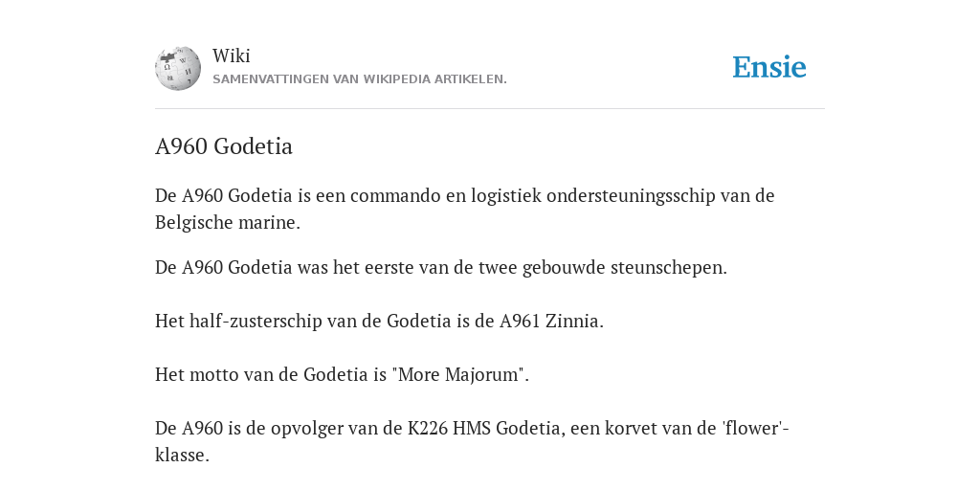
Task: Click the sentence about twee gebouwde steunschepen
Action: (x=441, y=268)
